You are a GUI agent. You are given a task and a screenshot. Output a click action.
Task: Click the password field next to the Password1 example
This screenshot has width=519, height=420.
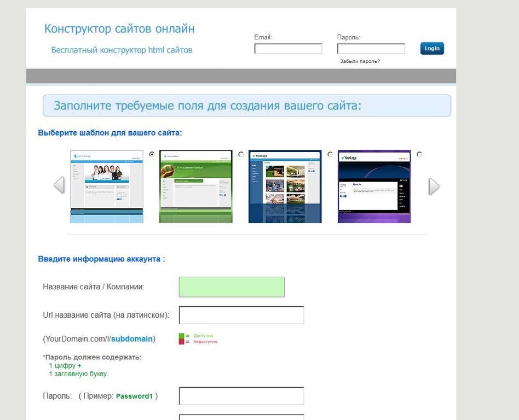(x=241, y=396)
